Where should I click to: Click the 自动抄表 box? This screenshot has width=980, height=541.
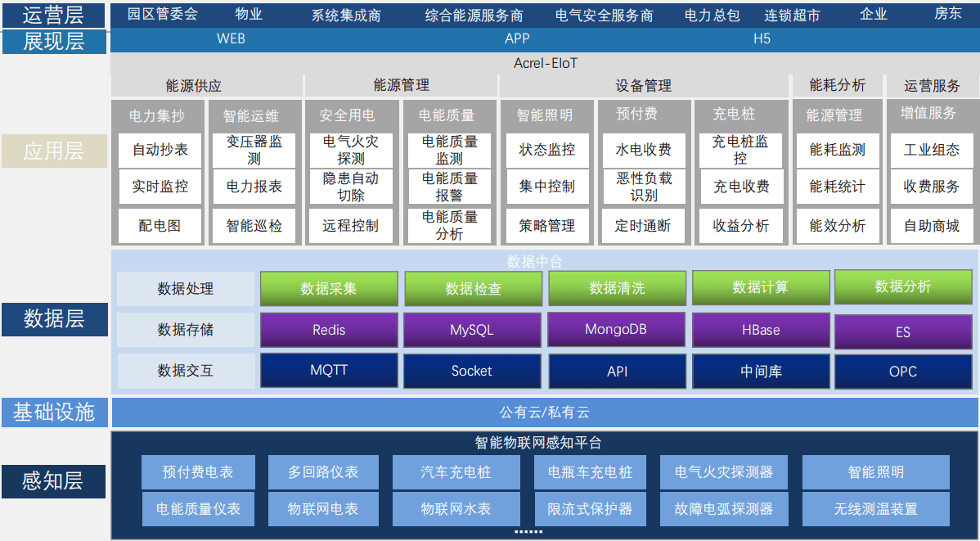(x=160, y=150)
